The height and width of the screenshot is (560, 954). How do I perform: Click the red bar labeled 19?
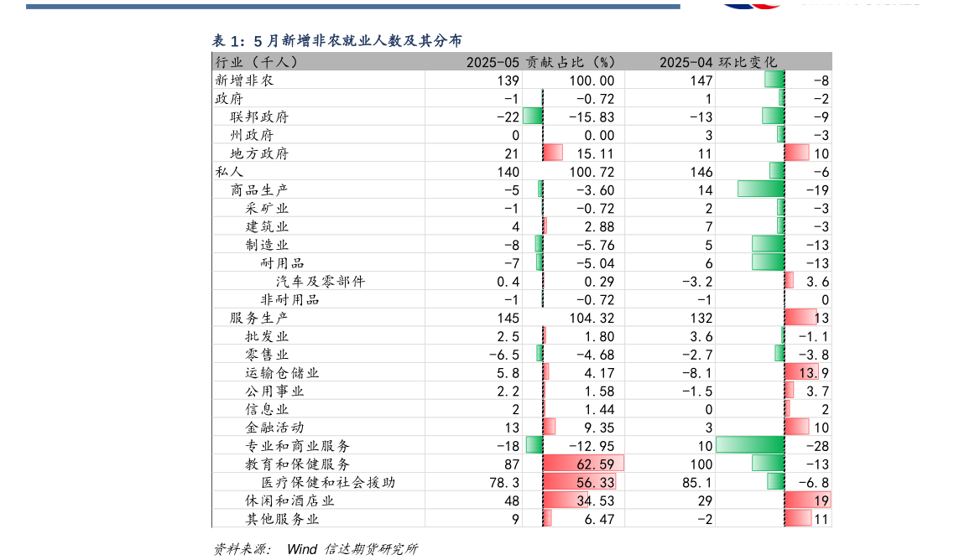tap(807, 500)
